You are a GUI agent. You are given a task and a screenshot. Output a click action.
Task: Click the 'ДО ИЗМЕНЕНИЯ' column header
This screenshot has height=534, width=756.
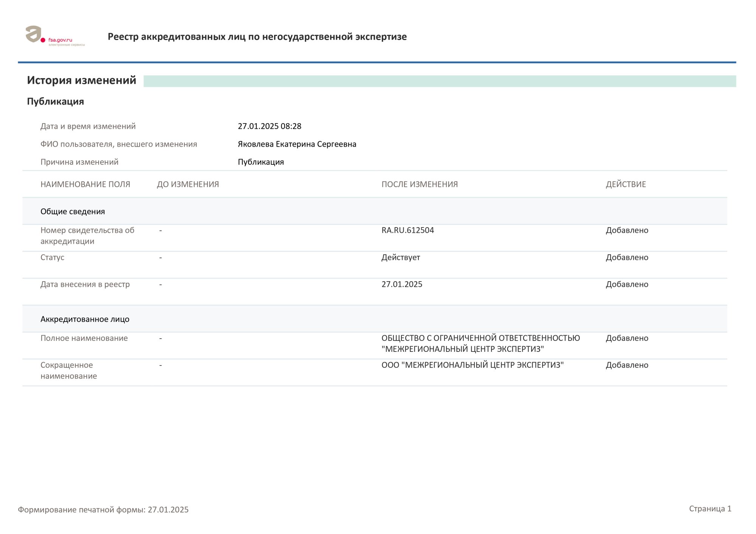coord(188,184)
